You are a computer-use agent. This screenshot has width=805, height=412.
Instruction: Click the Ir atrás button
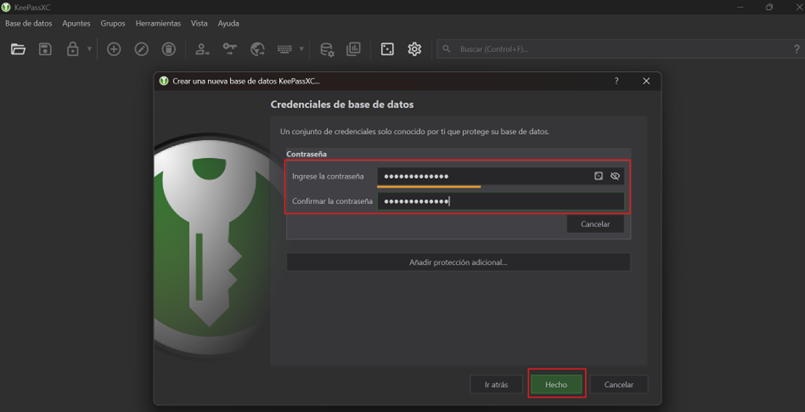(x=496, y=384)
